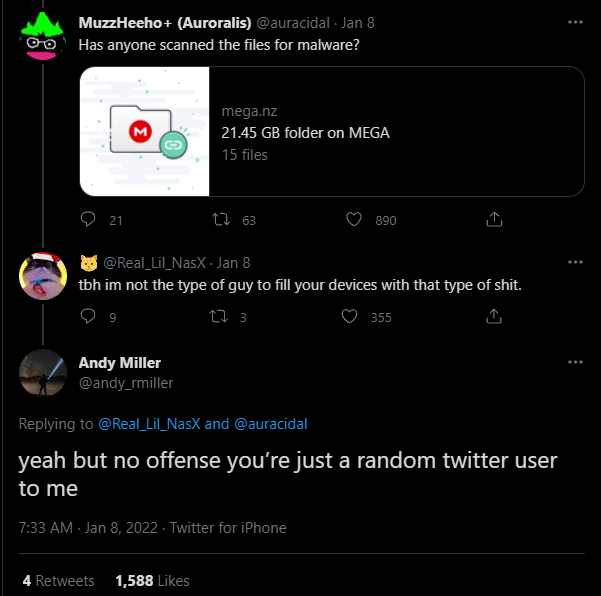
Task: Click the MEGA folder thumbnail image
Action: pos(145,132)
